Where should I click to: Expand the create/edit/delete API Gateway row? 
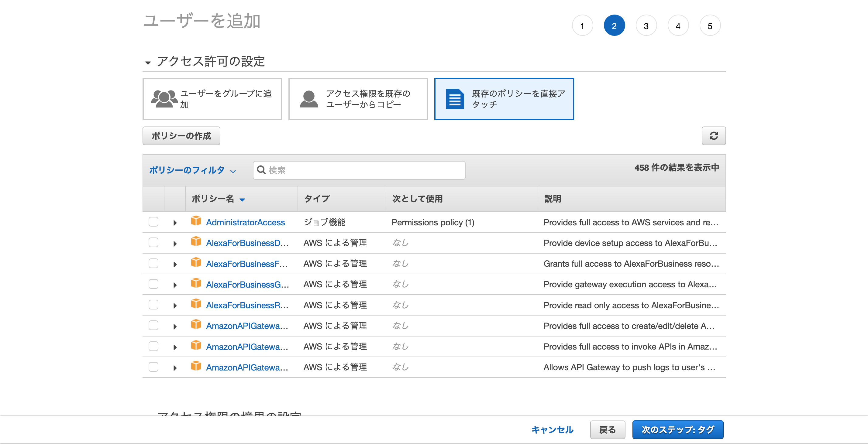[175, 326]
